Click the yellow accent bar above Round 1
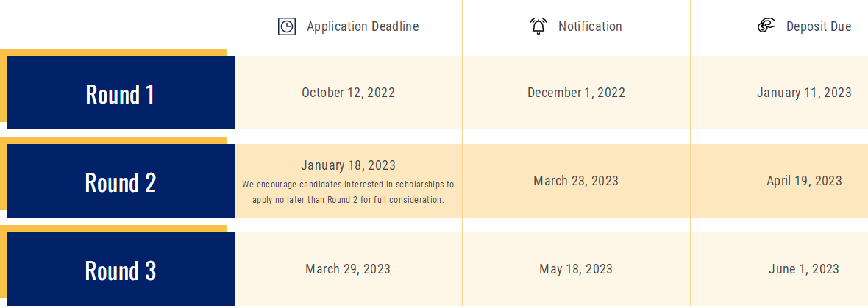Screen dimensions: 868x308 [114, 51]
